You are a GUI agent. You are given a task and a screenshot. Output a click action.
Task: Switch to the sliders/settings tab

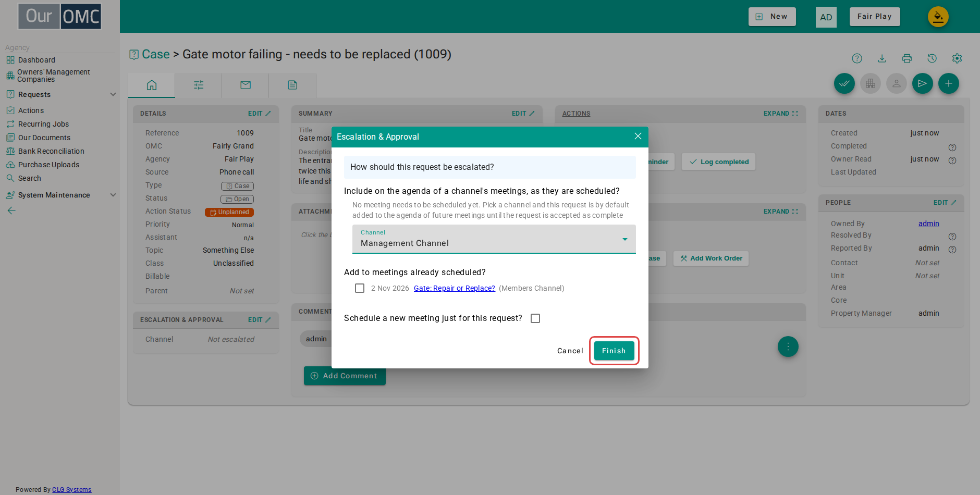click(x=199, y=85)
